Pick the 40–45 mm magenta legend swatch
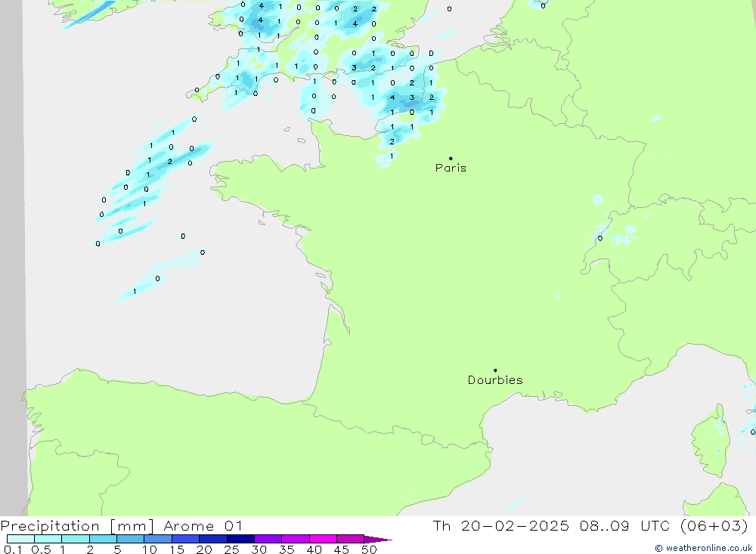 (323, 539)
